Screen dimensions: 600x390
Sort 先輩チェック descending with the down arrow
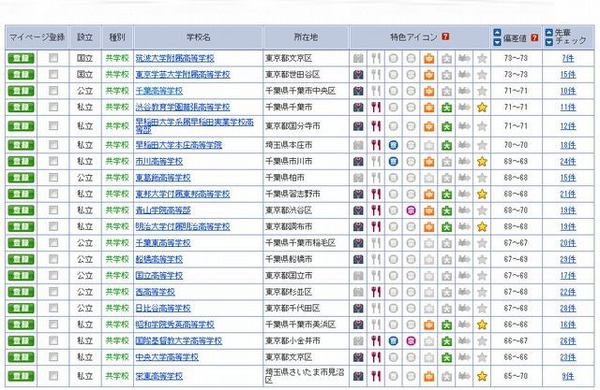click(x=549, y=42)
